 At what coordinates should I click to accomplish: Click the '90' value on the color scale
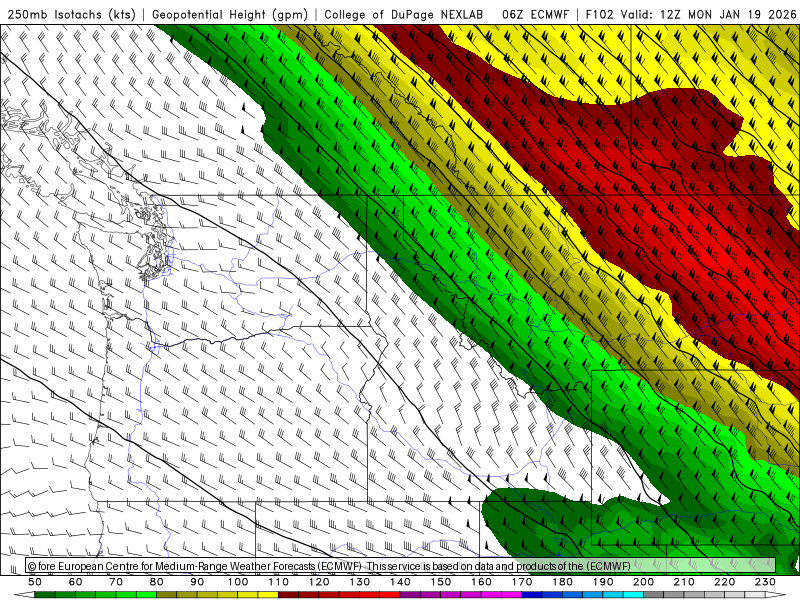click(197, 582)
